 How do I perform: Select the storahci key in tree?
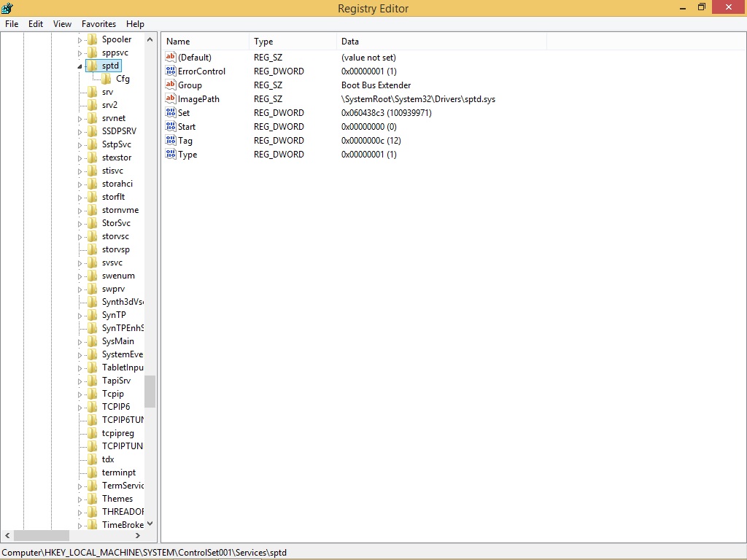(117, 184)
